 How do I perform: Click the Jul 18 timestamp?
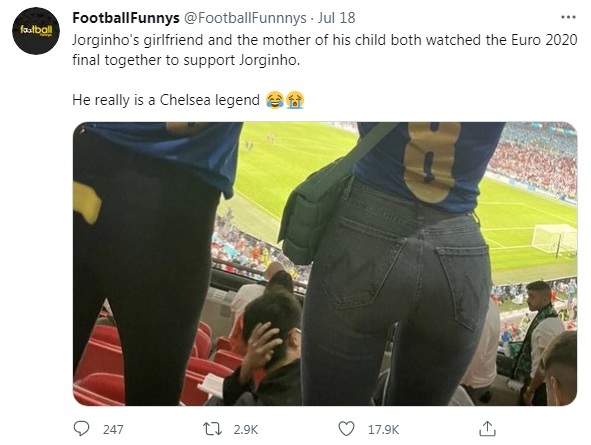click(336, 18)
